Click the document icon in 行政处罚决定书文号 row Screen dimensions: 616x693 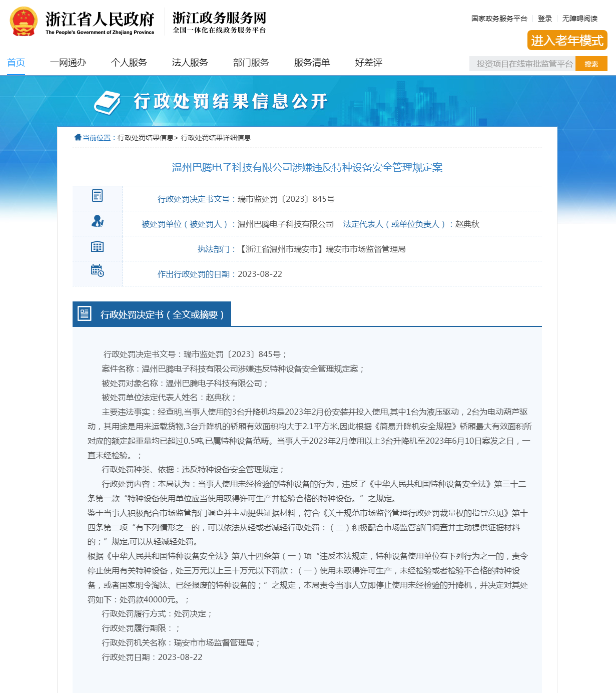[97, 196]
